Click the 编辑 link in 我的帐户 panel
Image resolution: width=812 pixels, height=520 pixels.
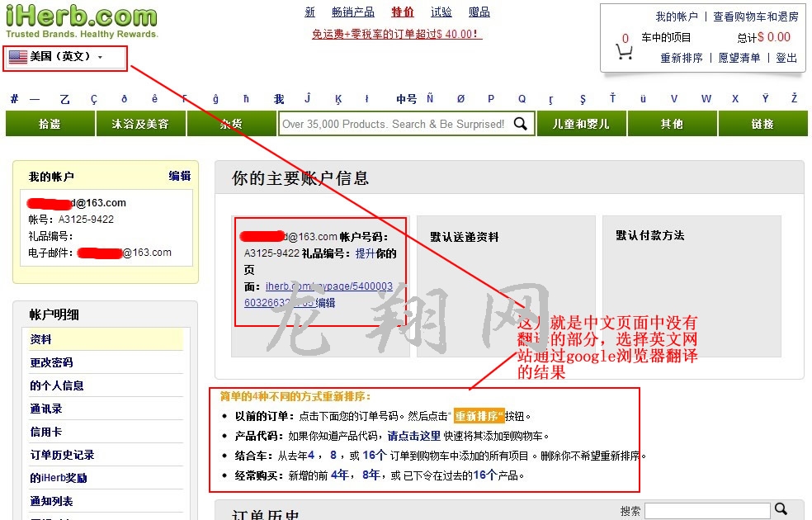pos(180,176)
